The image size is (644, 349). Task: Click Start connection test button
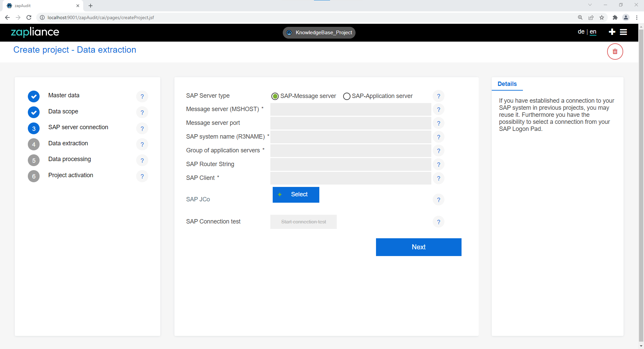[x=304, y=222]
